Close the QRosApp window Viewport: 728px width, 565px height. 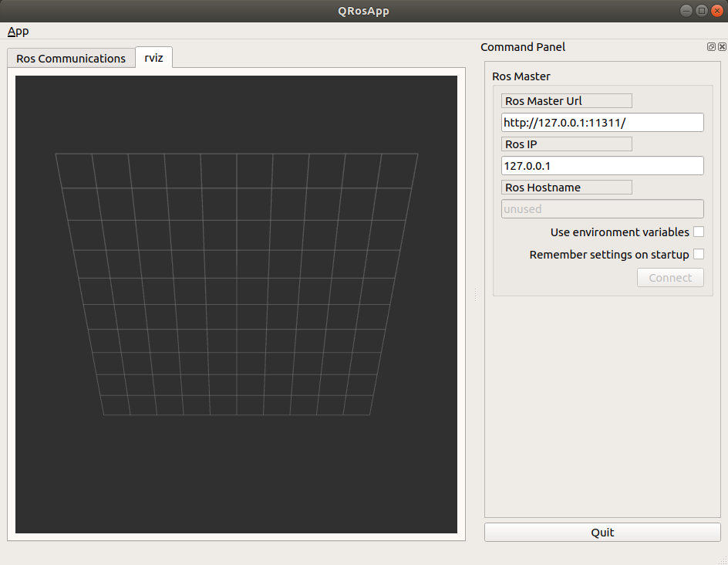(717, 11)
